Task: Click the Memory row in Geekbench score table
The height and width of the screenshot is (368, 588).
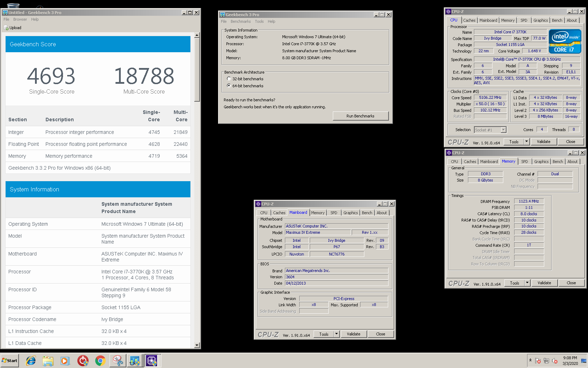Action: pos(98,156)
